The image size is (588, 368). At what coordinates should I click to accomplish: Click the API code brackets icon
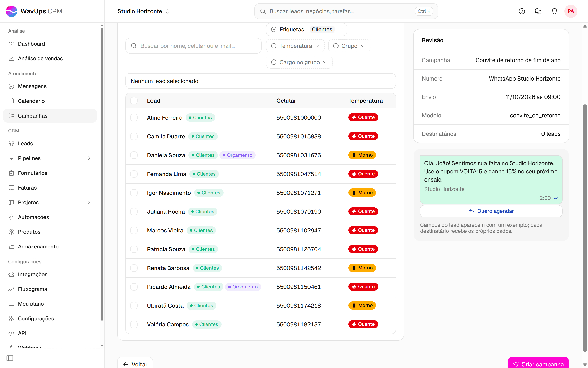pyautogui.click(x=11, y=333)
